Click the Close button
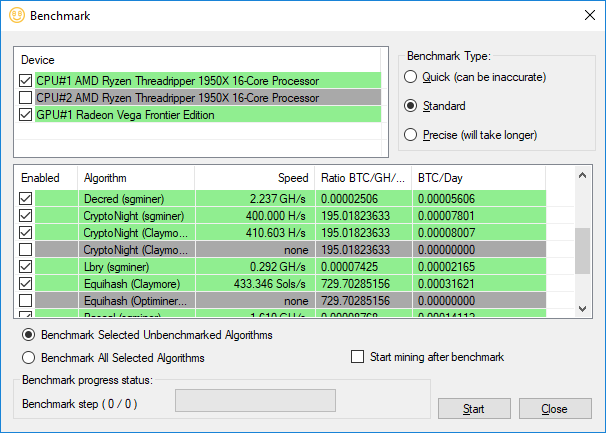 coord(555,409)
